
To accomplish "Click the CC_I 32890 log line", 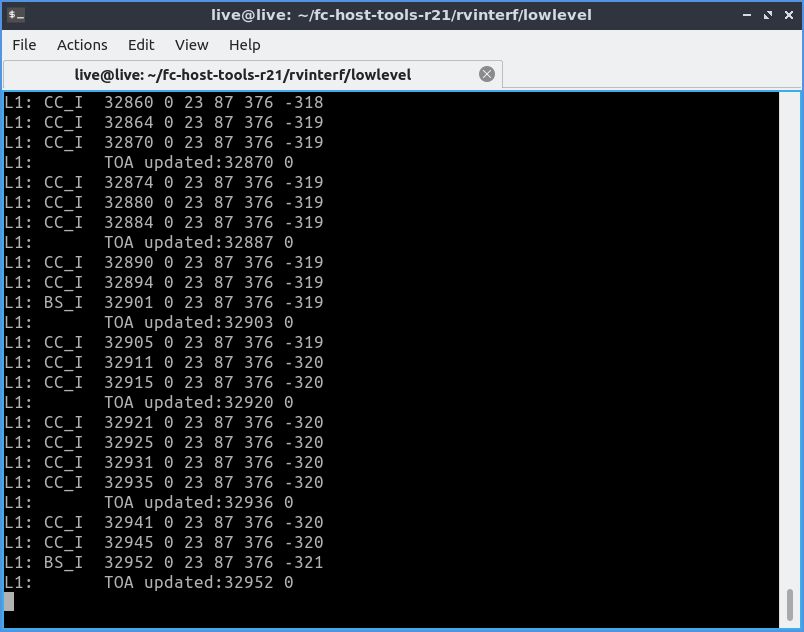I will [164, 262].
